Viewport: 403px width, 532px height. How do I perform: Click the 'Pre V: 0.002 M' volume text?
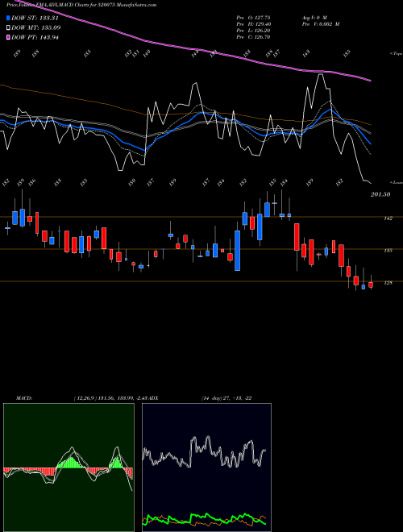pos(321,24)
